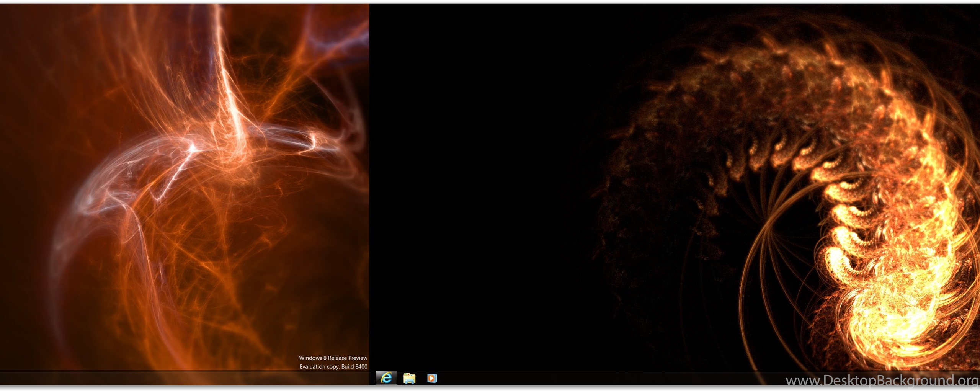This screenshot has height=392, width=980.
Task: Launch Windows Media Player from the taskbar
Action: pos(432,378)
